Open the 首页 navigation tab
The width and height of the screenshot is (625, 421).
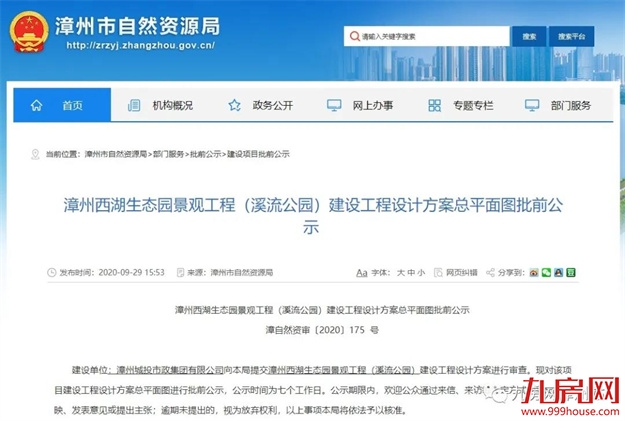(x=62, y=105)
